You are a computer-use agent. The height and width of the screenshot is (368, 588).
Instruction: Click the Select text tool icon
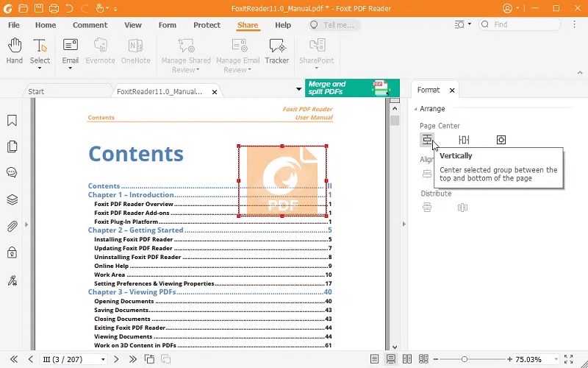tap(40, 46)
